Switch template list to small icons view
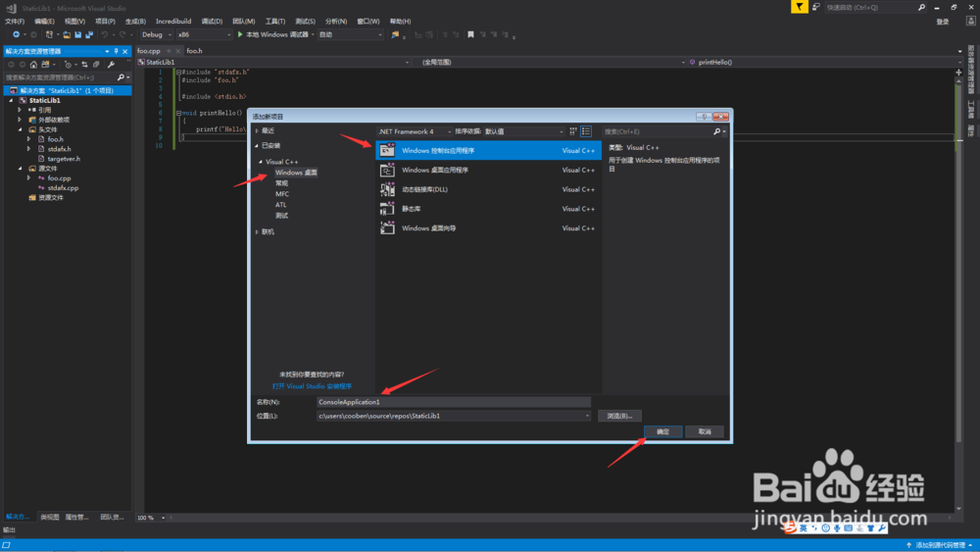This screenshot has height=552, width=980. click(x=573, y=131)
